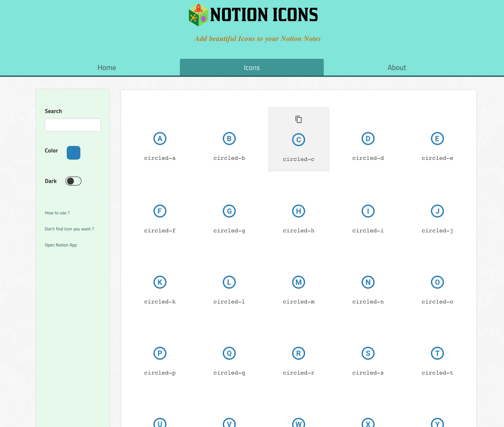Image resolution: width=504 pixels, height=427 pixels.
Task: Select the circled C icon
Action: (x=299, y=140)
